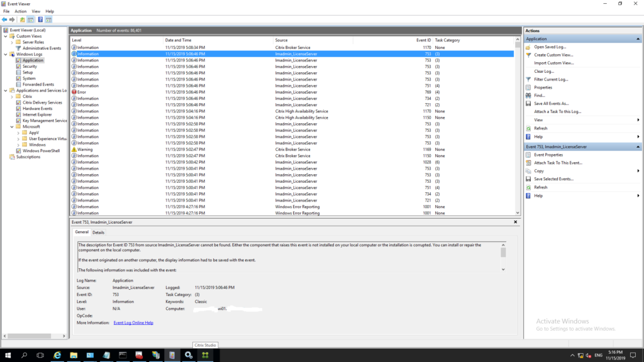Toggle the action pane toolbar icon

(48, 19)
